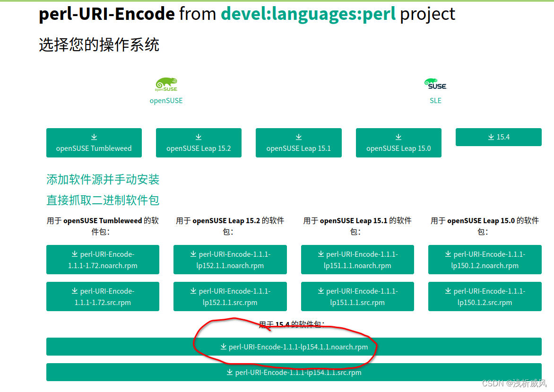This screenshot has height=392, width=554.
Task: Open the devel:languages:perl project link
Action: click(308, 15)
